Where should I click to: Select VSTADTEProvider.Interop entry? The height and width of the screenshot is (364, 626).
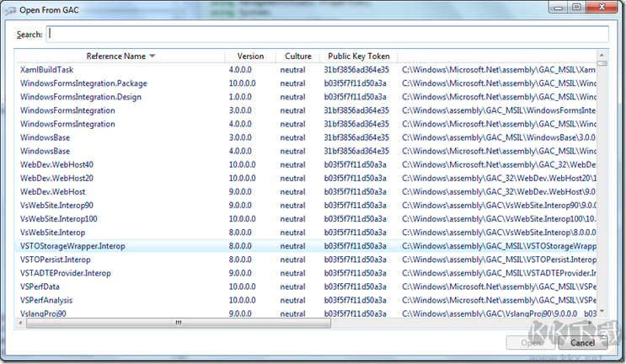[65, 273]
